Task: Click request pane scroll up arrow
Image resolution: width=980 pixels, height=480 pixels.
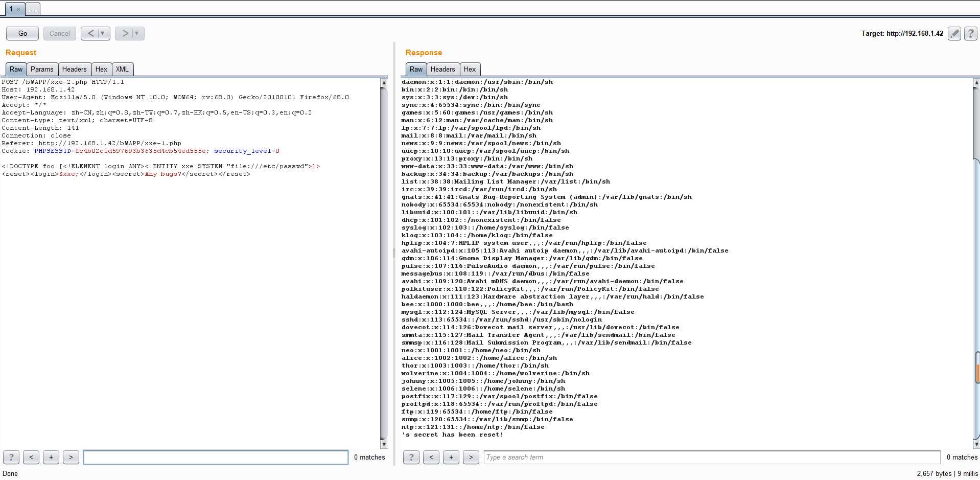Action: pos(384,82)
